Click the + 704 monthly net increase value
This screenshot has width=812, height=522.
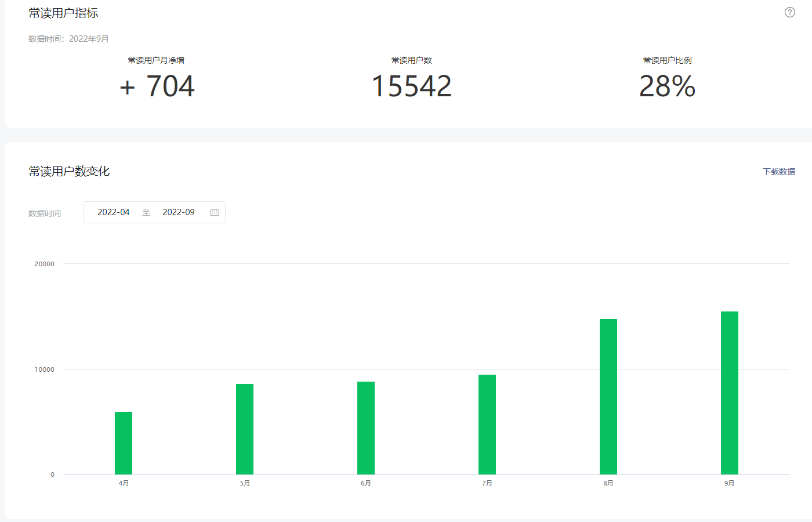[x=157, y=86]
